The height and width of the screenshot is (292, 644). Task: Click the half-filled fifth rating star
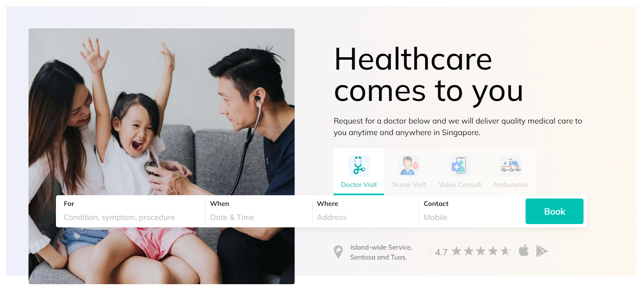[505, 251]
